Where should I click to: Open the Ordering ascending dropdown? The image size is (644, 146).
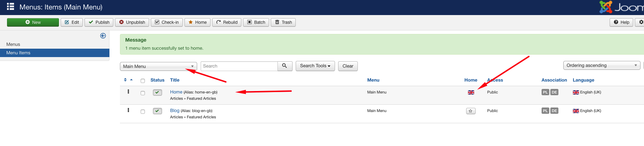[602, 65]
